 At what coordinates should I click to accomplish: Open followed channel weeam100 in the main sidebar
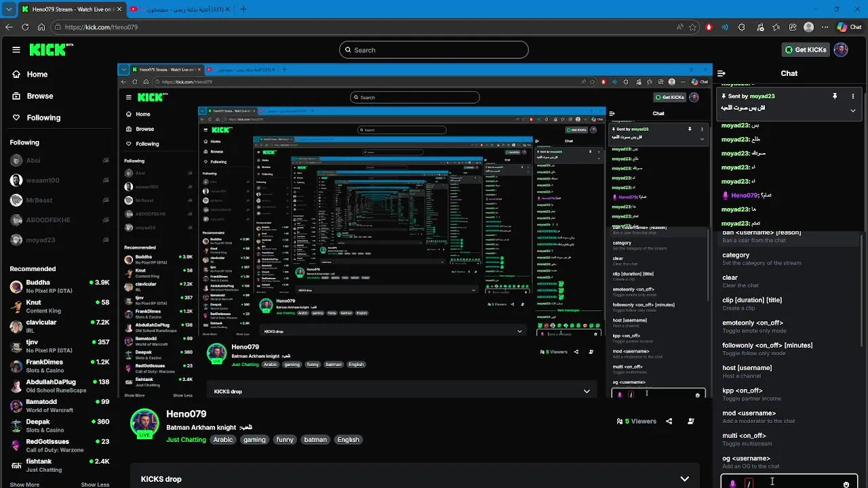pyautogui.click(x=60, y=180)
